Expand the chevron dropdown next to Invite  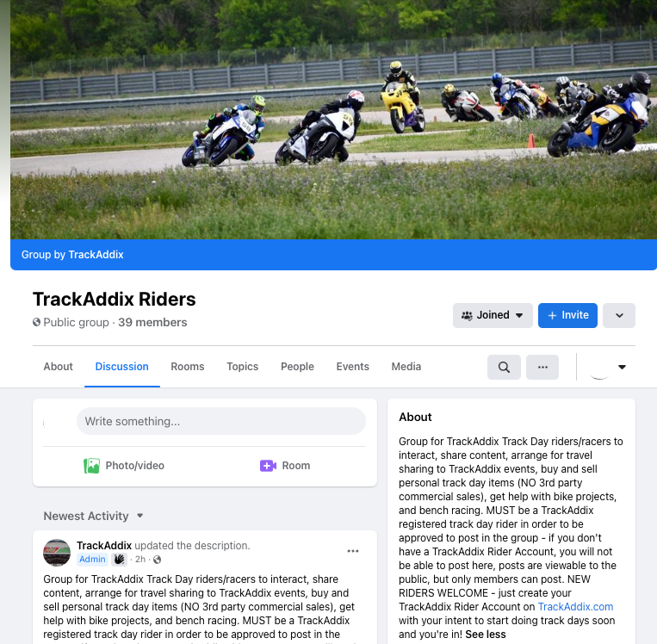(x=619, y=315)
